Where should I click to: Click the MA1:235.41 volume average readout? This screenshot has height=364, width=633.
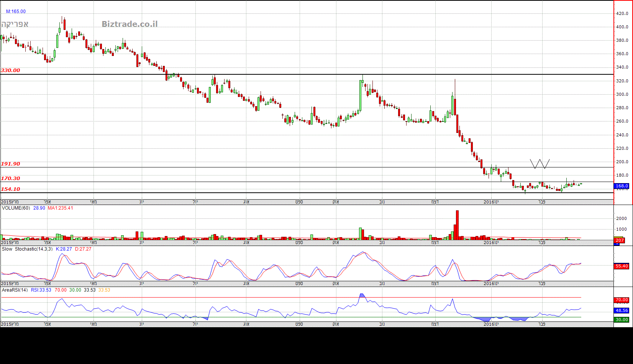tap(60, 208)
